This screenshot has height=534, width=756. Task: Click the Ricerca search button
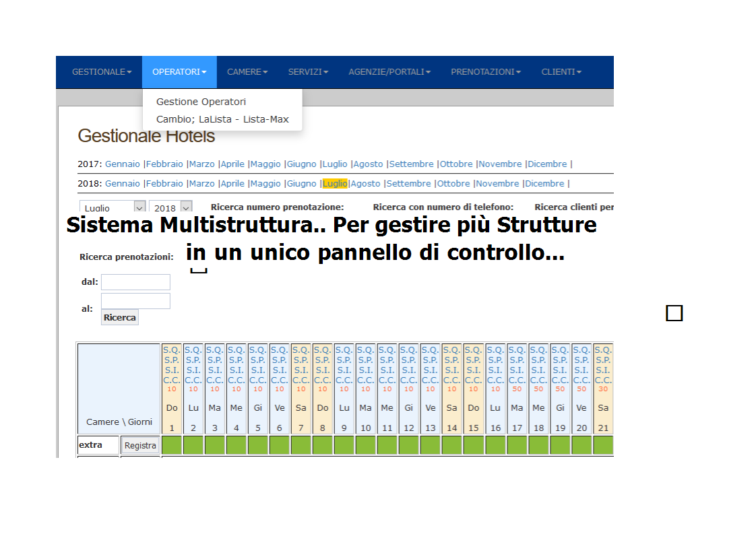119,317
